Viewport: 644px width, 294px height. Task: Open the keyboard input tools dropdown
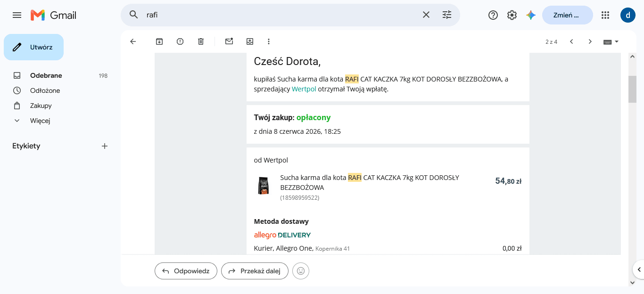[611, 41]
